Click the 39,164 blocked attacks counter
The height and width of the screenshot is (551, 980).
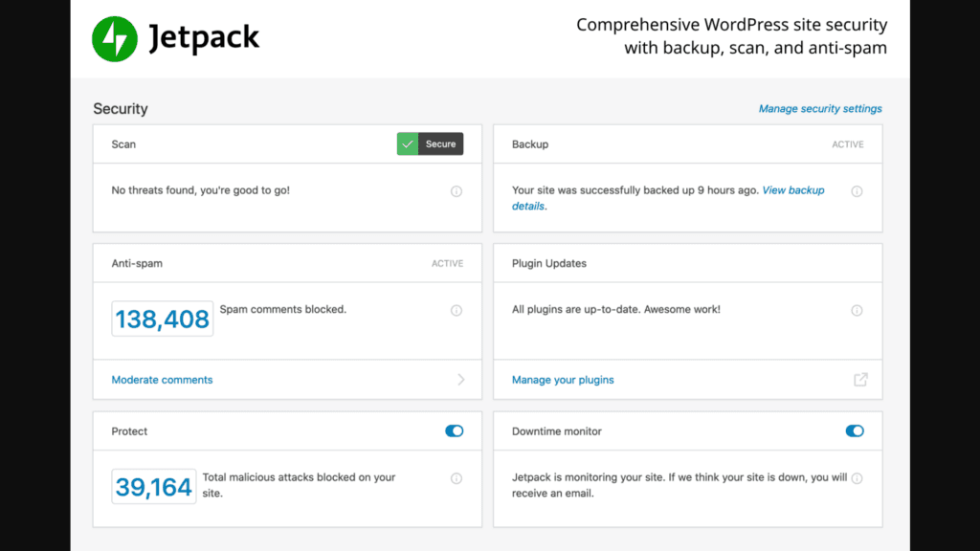point(153,487)
